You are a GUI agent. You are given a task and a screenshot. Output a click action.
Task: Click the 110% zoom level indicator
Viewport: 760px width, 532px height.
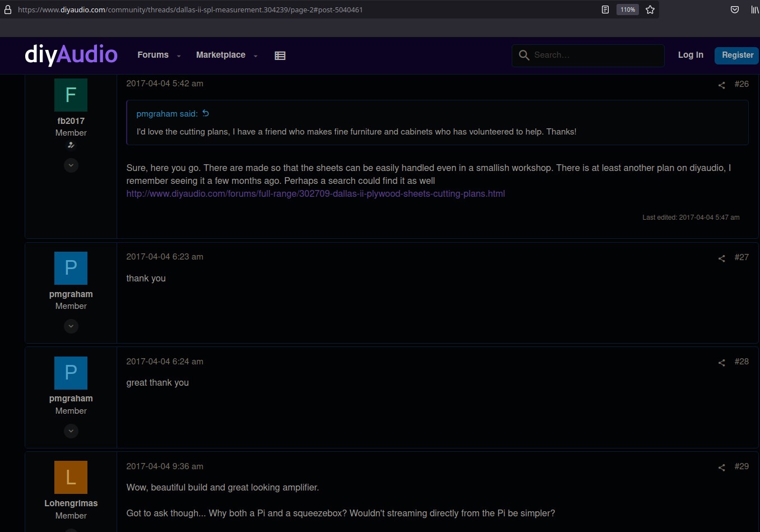(628, 10)
